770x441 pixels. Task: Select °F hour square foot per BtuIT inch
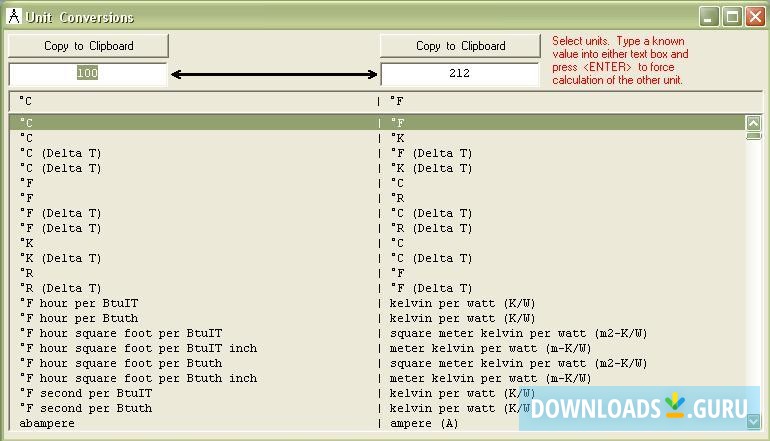pos(377,348)
